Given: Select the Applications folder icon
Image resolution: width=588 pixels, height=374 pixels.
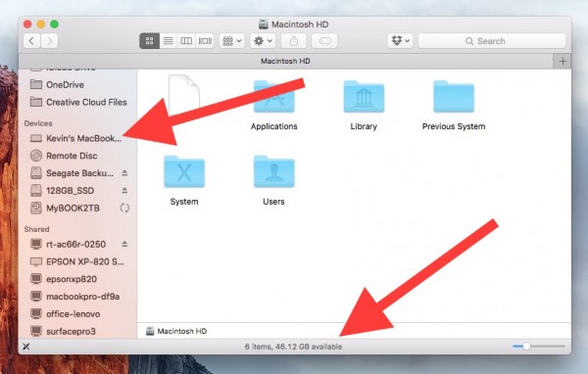Looking at the screenshot, I should coord(274,97).
